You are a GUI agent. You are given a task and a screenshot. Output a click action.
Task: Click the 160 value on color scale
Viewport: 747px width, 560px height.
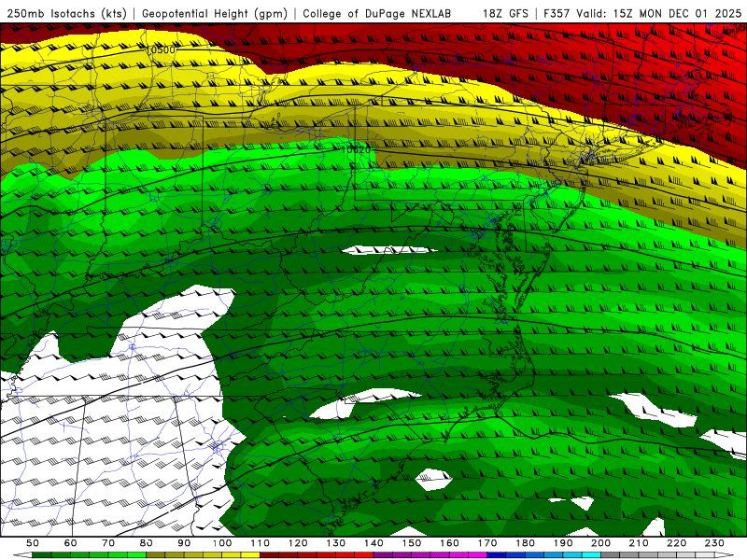pyautogui.click(x=449, y=543)
